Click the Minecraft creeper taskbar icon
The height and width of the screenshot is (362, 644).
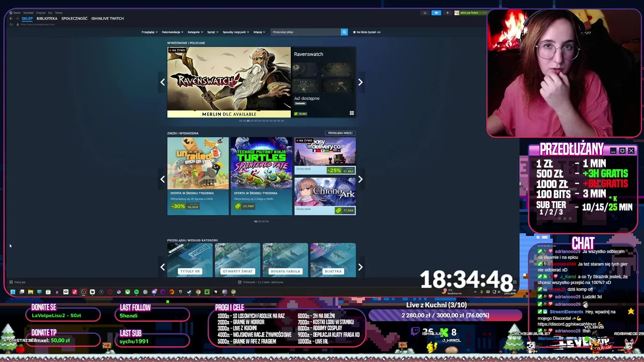[207, 292]
